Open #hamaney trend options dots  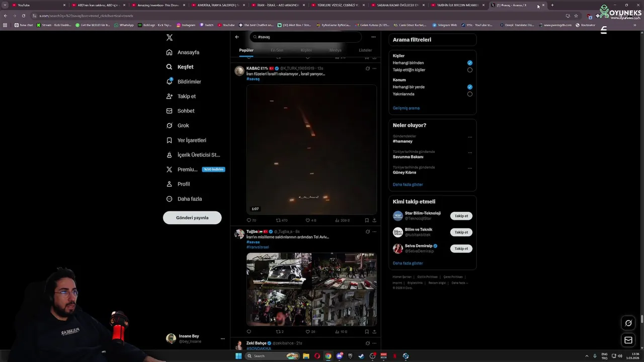pyautogui.click(x=470, y=137)
